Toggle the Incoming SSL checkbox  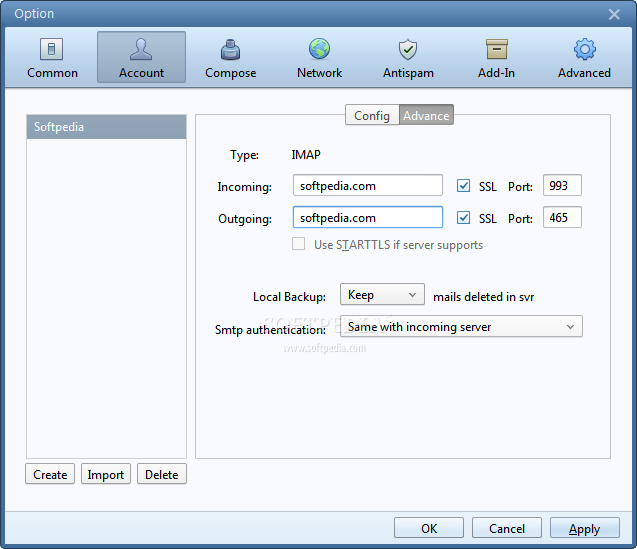(x=463, y=186)
